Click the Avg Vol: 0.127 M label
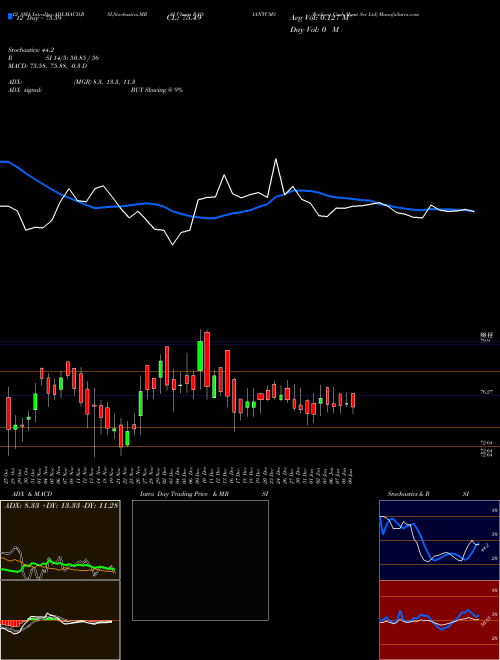 319,18
